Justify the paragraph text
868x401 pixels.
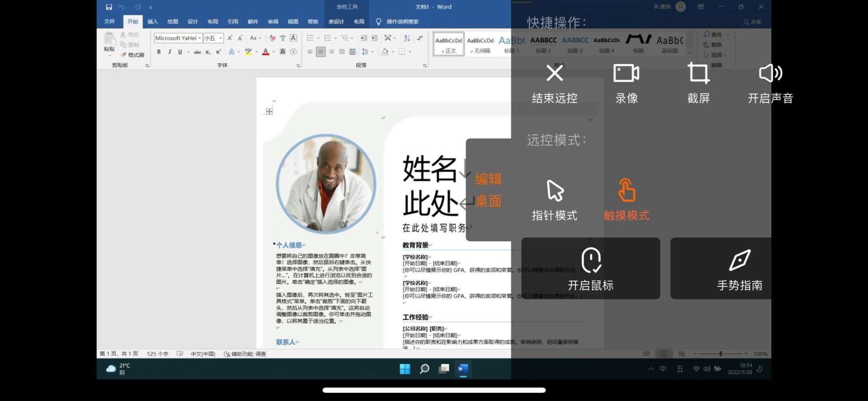(342, 52)
